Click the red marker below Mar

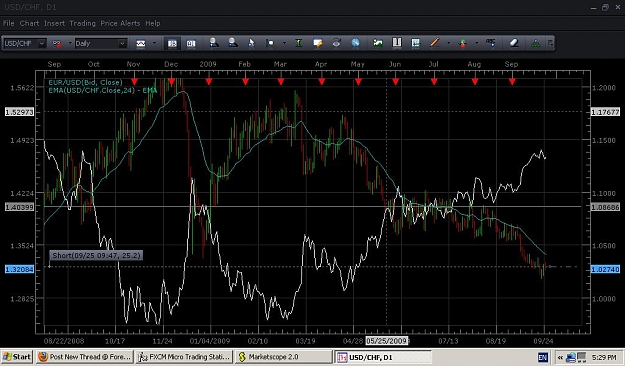(281, 82)
